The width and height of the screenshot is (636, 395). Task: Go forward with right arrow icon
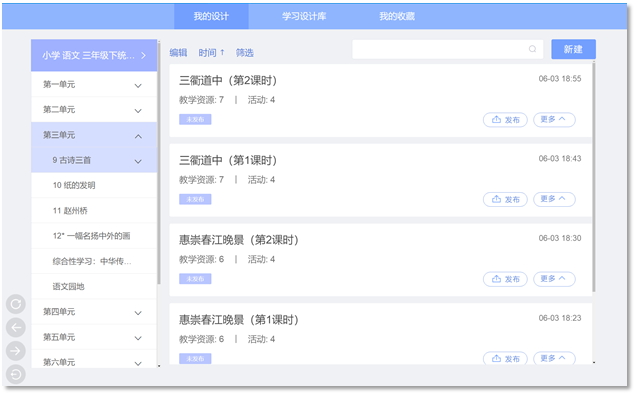tap(16, 351)
